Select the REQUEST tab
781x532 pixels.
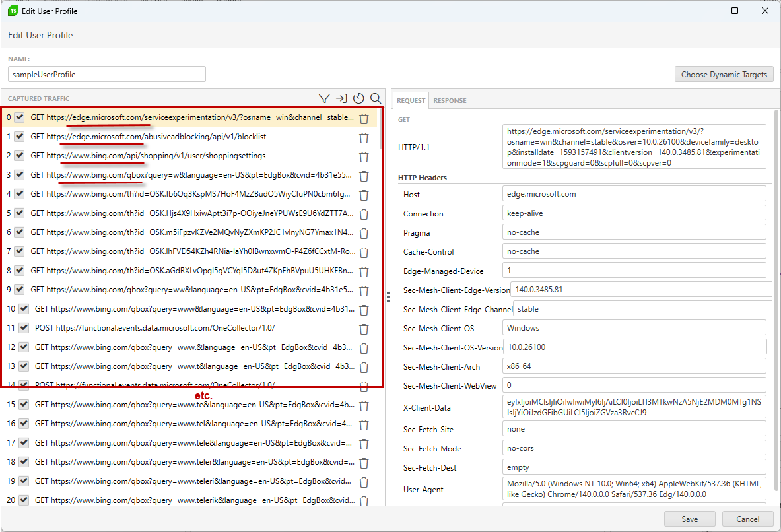tap(411, 100)
